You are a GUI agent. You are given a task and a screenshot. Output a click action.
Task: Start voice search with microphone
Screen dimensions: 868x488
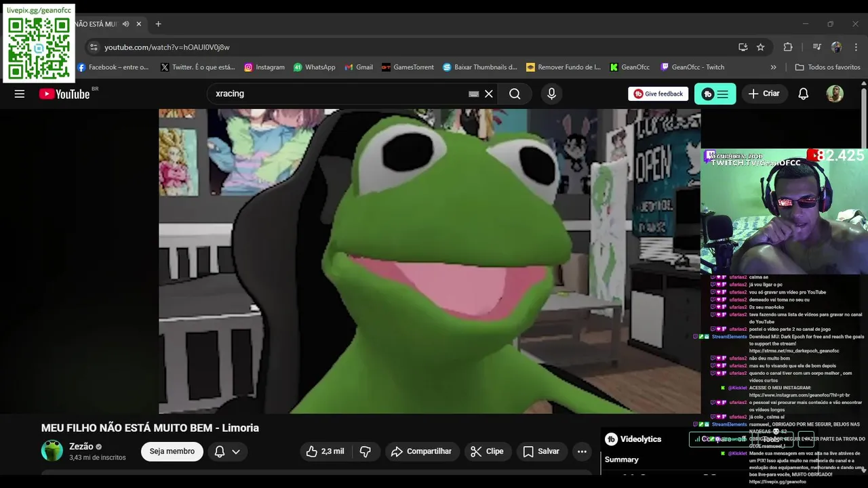point(551,94)
